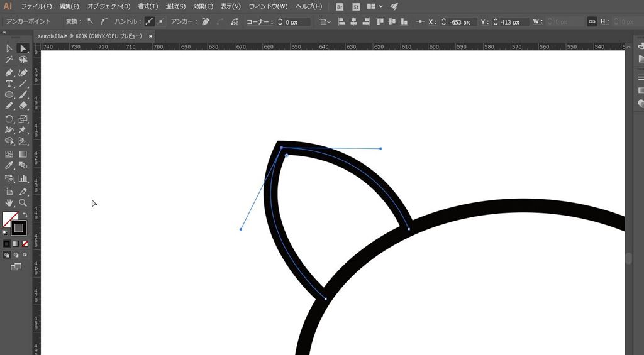Select the Type tool

click(9, 84)
